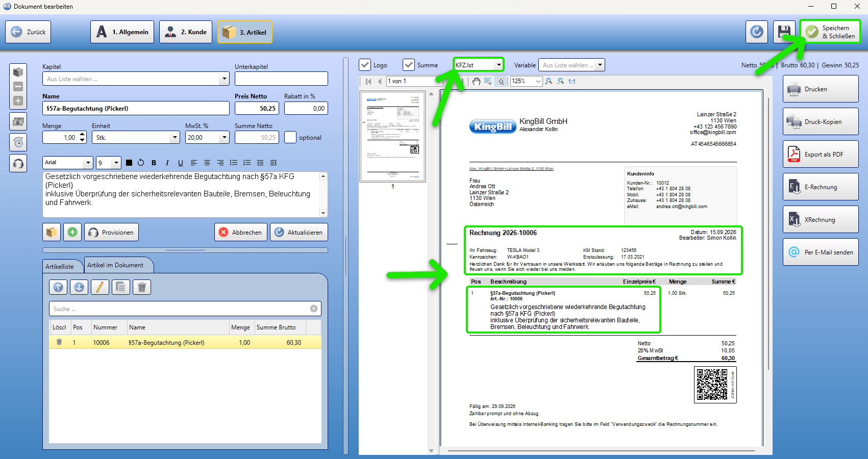The height and width of the screenshot is (459, 868).
Task: Insert bulleted list in description
Action: point(234,163)
